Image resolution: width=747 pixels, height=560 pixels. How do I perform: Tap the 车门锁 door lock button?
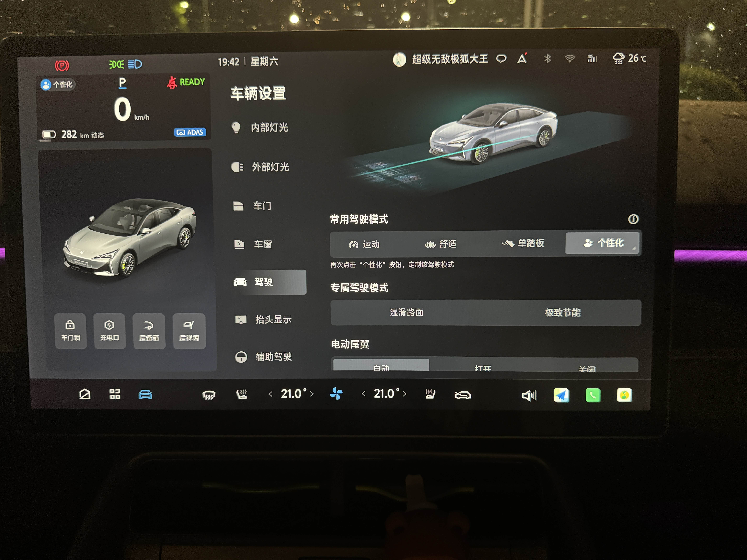click(70, 331)
